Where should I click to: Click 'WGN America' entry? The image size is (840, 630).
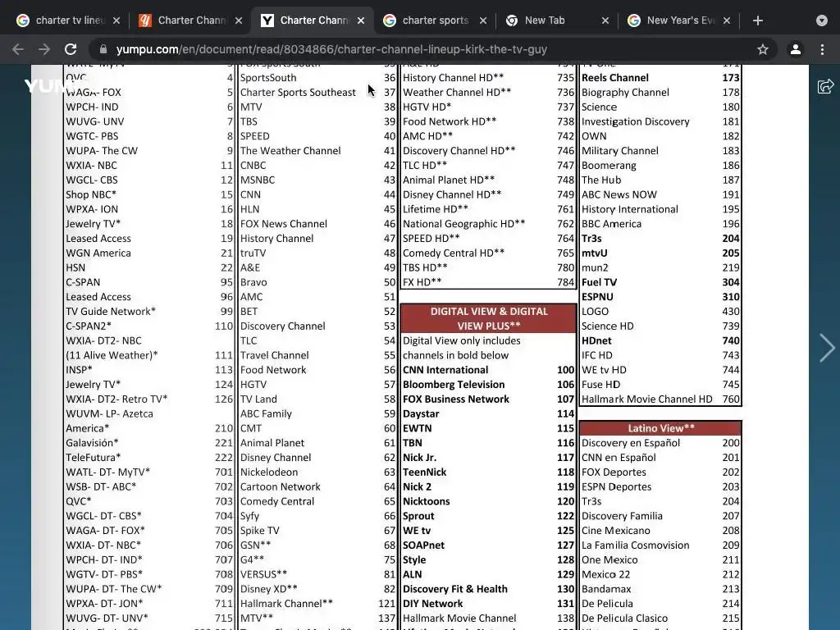coord(98,253)
